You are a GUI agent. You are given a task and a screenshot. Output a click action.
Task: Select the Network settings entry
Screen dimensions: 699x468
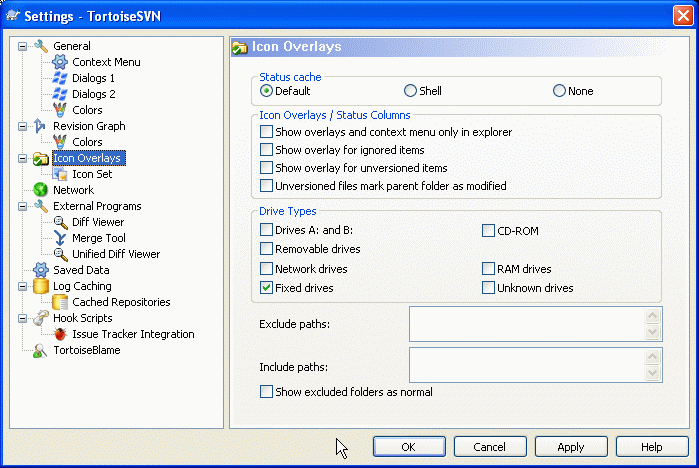(x=74, y=190)
